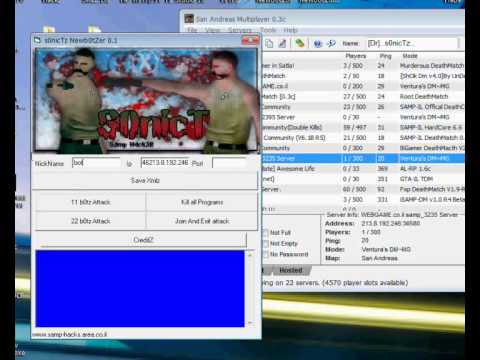Screen dimensions: 480x360
Task: Click the blue log area scrollbar
Action: (250, 289)
